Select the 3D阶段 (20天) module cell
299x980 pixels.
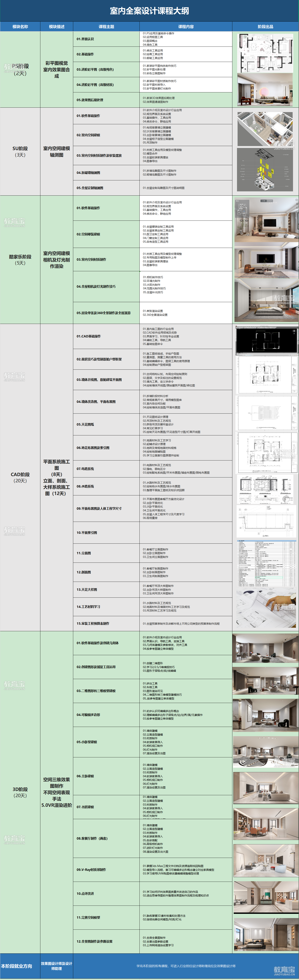[20, 792]
